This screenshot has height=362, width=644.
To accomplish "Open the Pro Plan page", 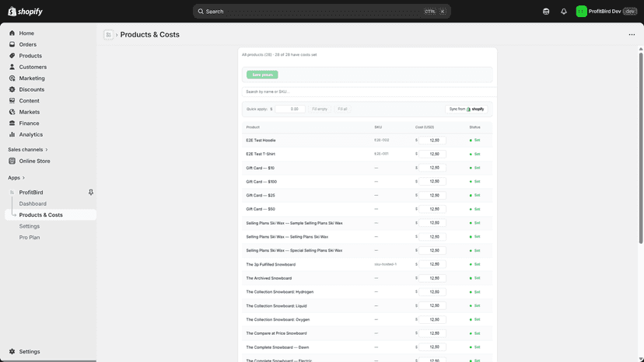I will (29, 237).
